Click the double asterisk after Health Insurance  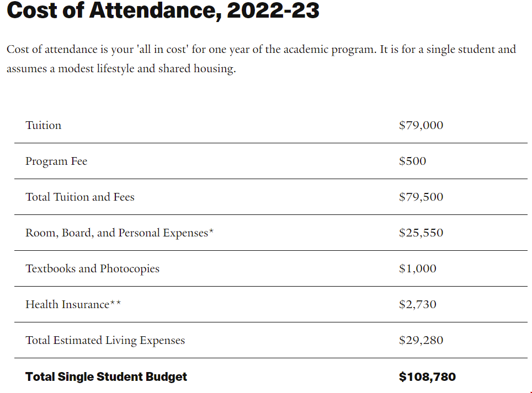[x=115, y=303]
